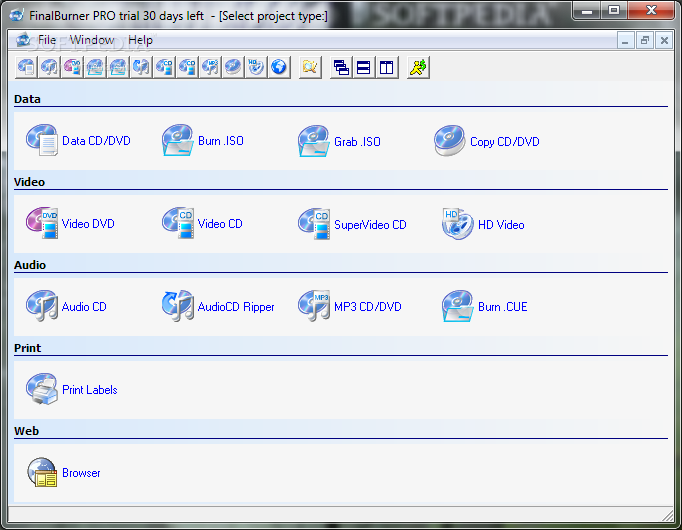Open the Help menu

(x=140, y=40)
